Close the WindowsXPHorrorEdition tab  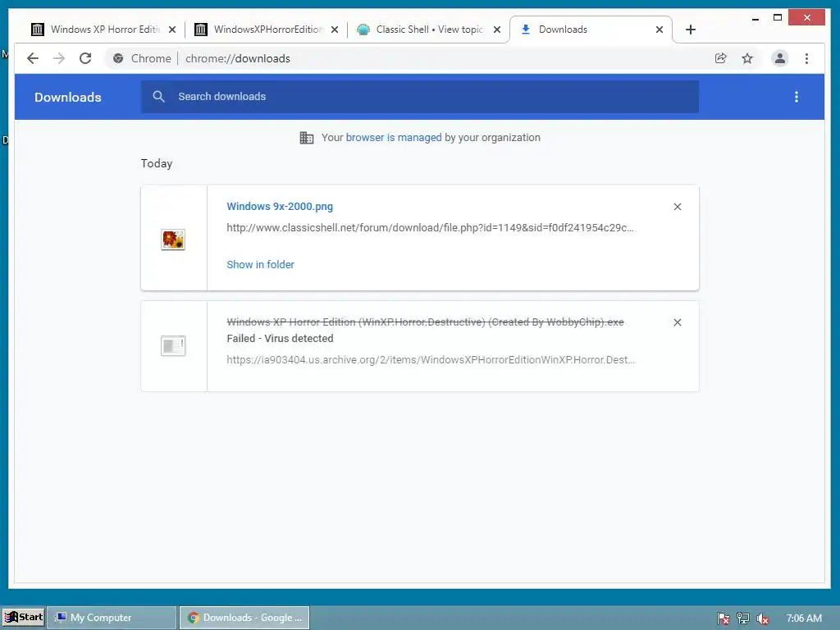[335, 30]
